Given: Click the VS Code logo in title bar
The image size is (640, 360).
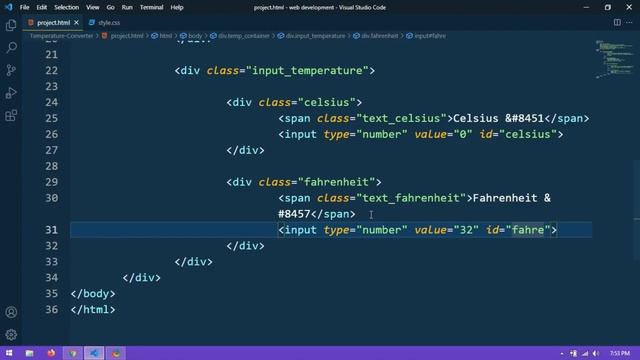Looking at the screenshot, I should pos(9,7).
